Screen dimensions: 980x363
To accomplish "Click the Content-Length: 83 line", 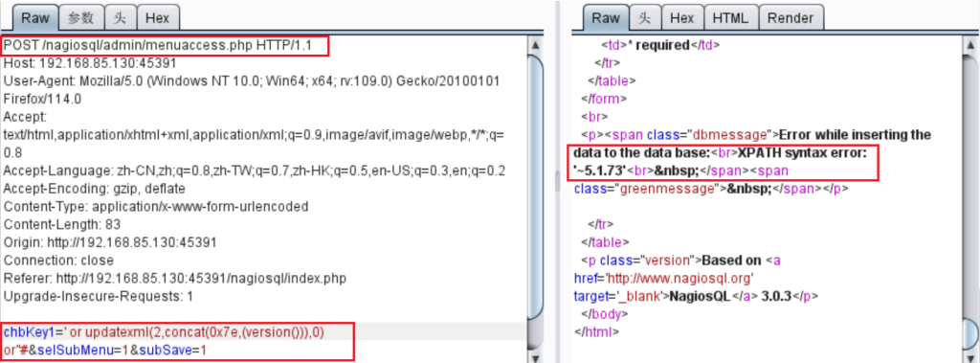I will click(x=62, y=224).
